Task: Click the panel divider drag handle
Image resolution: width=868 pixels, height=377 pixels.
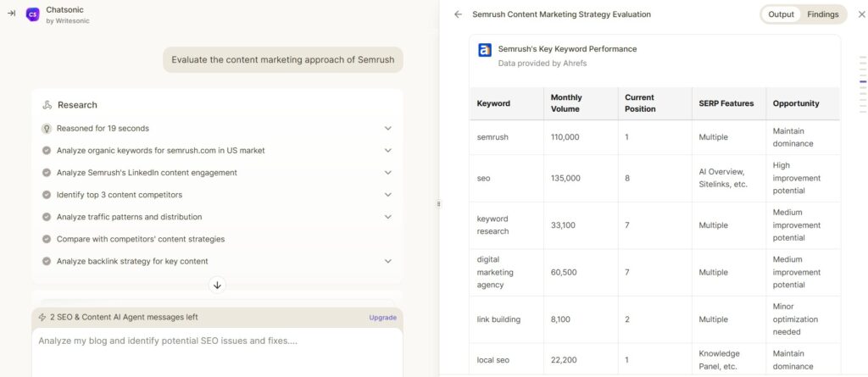Action: (438, 203)
